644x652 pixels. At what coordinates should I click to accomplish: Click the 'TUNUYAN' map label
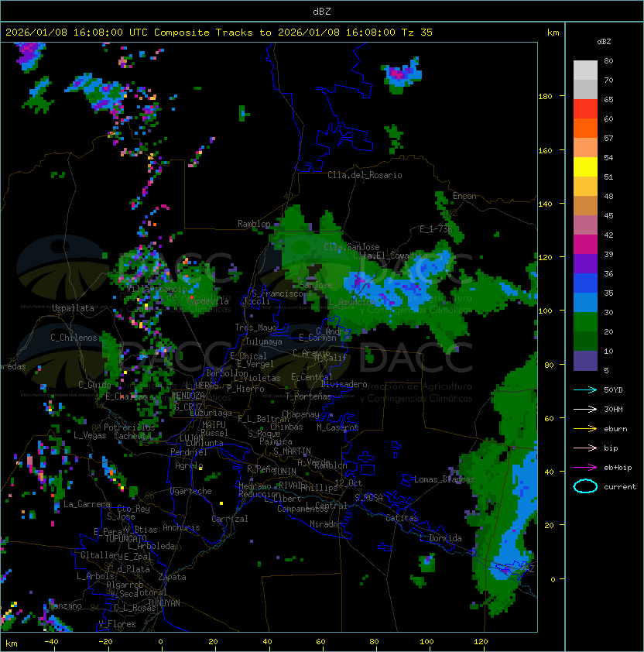(x=164, y=603)
